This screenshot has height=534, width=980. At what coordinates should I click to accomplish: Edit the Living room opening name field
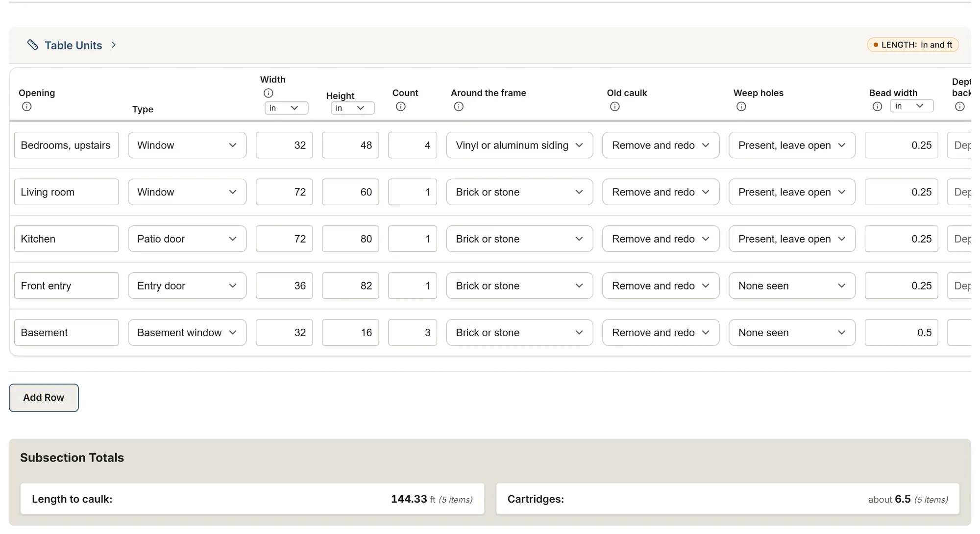(x=67, y=192)
